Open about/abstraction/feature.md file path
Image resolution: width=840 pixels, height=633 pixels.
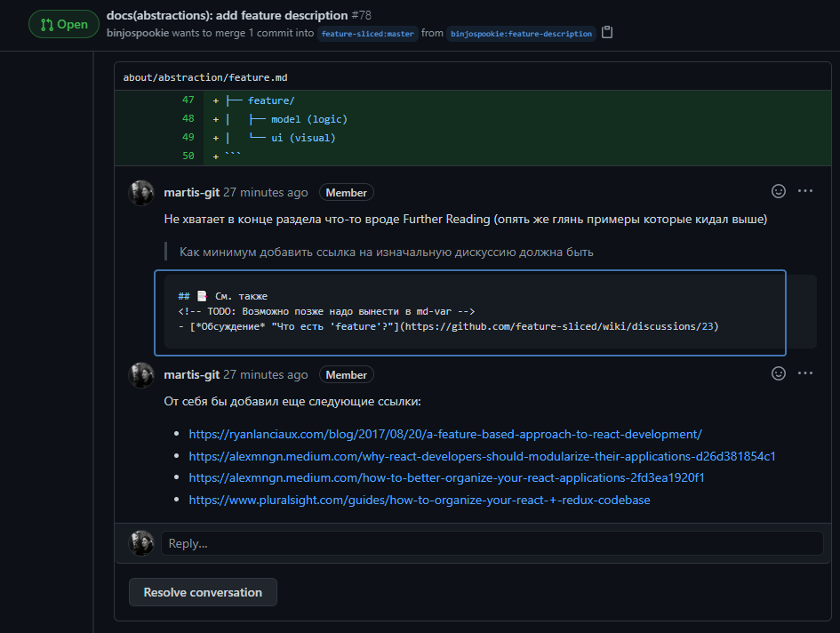click(205, 77)
